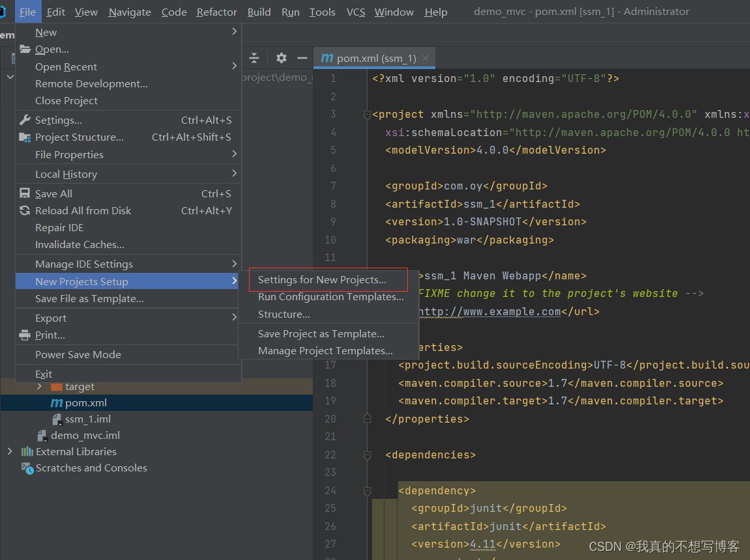Select Manage Project Templates...
This screenshot has width=750, height=560.
[x=328, y=351]
